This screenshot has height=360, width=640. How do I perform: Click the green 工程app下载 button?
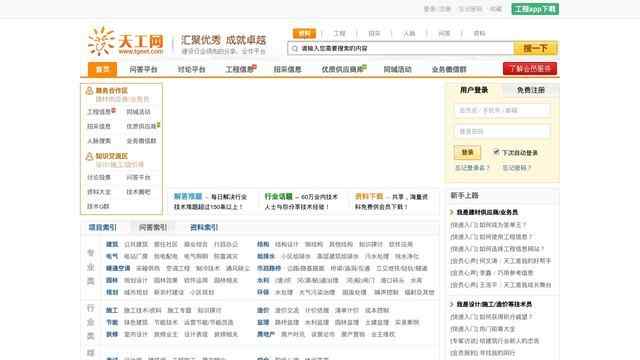point(535,9)
